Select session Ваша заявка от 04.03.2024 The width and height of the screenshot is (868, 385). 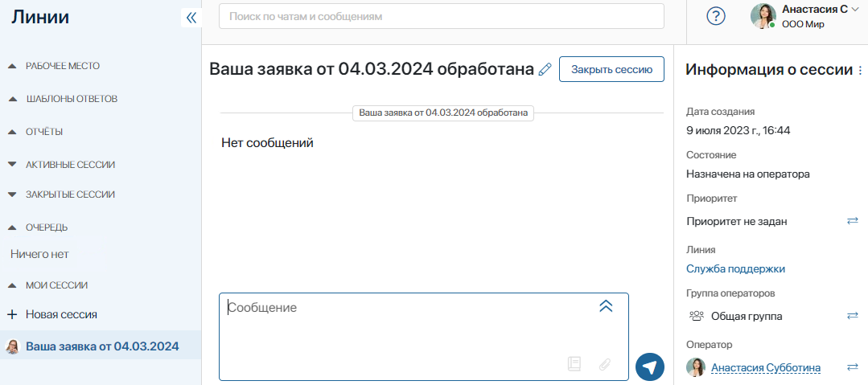pos(101,347)
